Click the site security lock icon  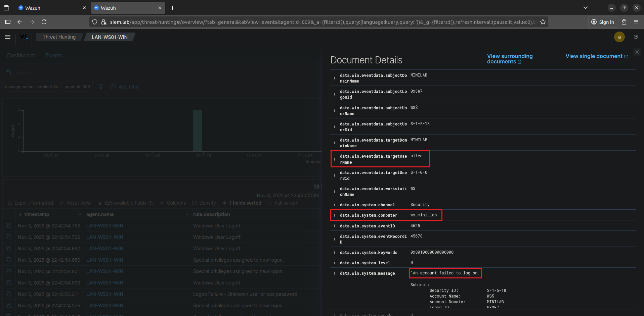coord(104,22)
